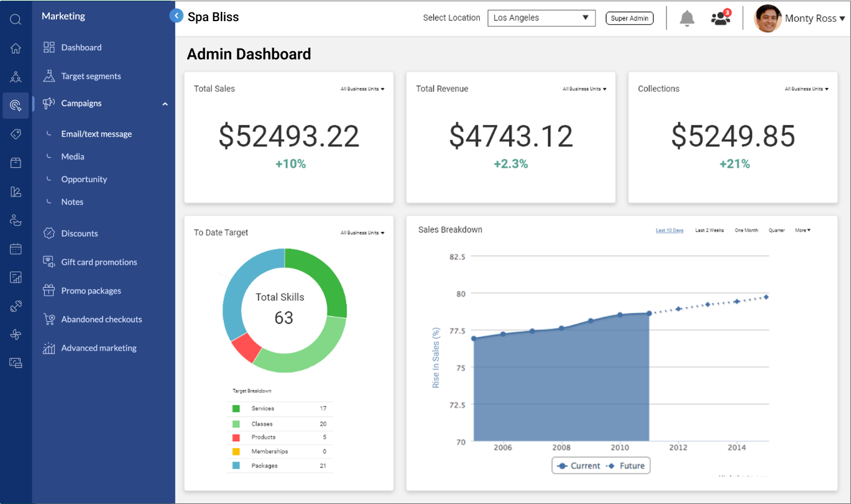Select Media under Campaigns
Screen dimensions: 851x504
(73, 157)
